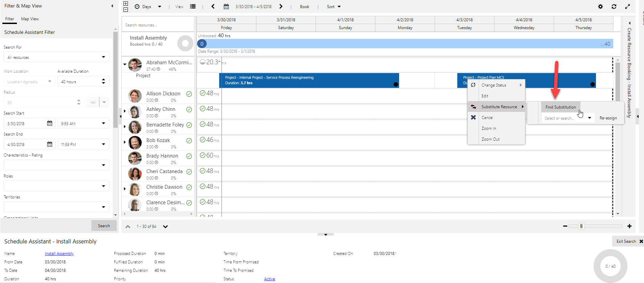Toggle the Cheri Castaneda availability checkmark
Screen dimensions: 644x283
pyautogui.click(x=189, y=172)
